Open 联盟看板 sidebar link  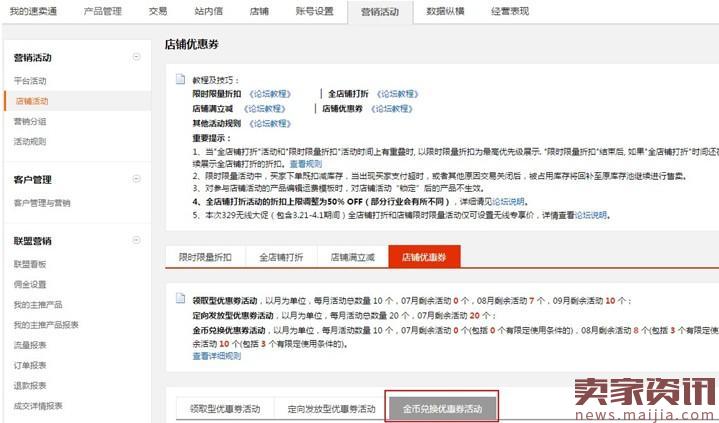(x=30, y=264)
